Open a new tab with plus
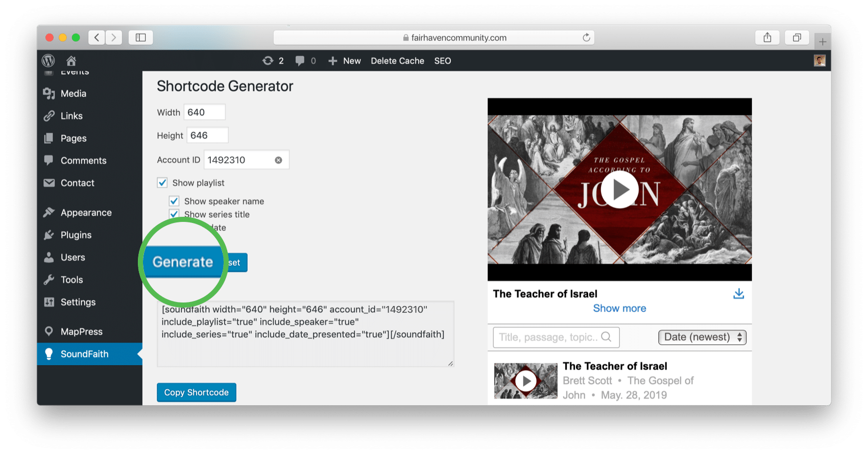The width and height of the screenshot is (868, 454). pos(823,42)
